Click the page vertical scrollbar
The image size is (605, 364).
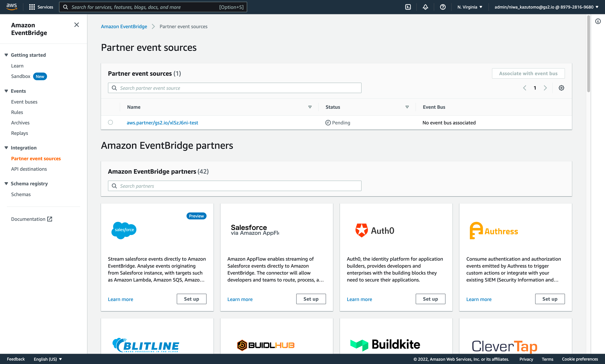coord(588,54)
